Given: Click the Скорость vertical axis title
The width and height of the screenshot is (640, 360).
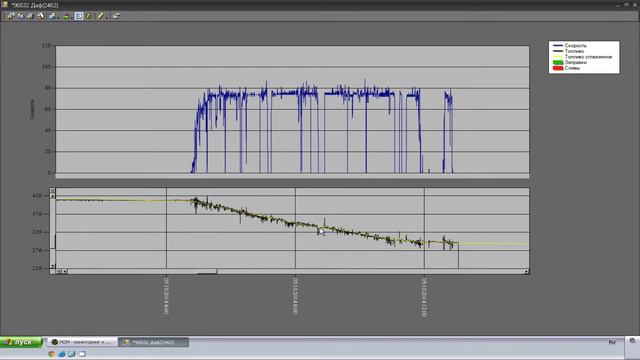Looking at the screenshot, I should [x=32, y=109].
